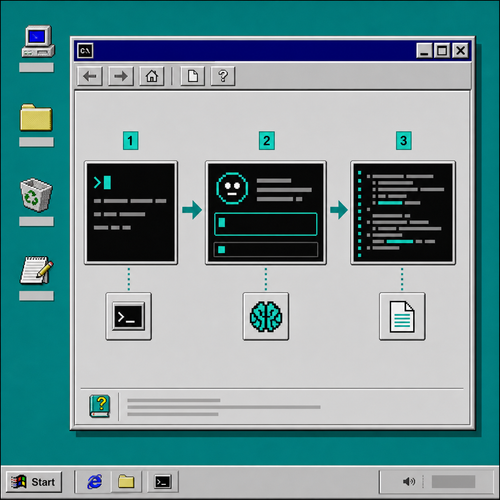Click the C:\ icon in the title bar
500x500 pixels.
85,51
